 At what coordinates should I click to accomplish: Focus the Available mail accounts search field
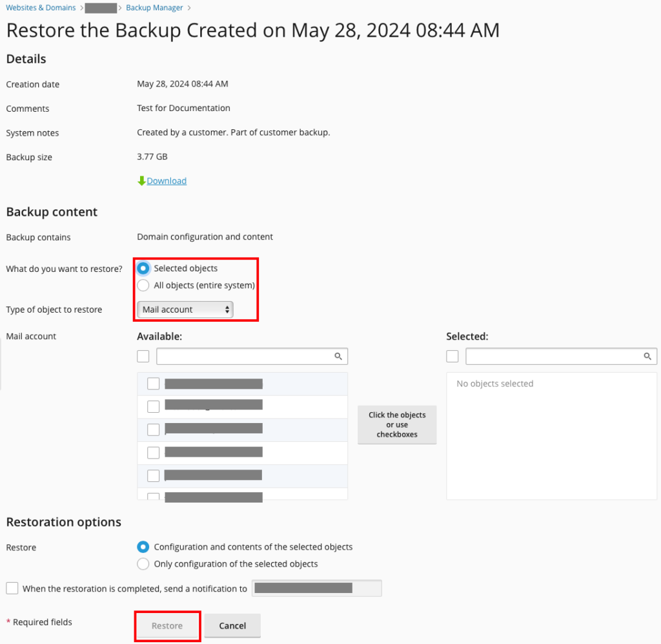(x=245, y=356)
